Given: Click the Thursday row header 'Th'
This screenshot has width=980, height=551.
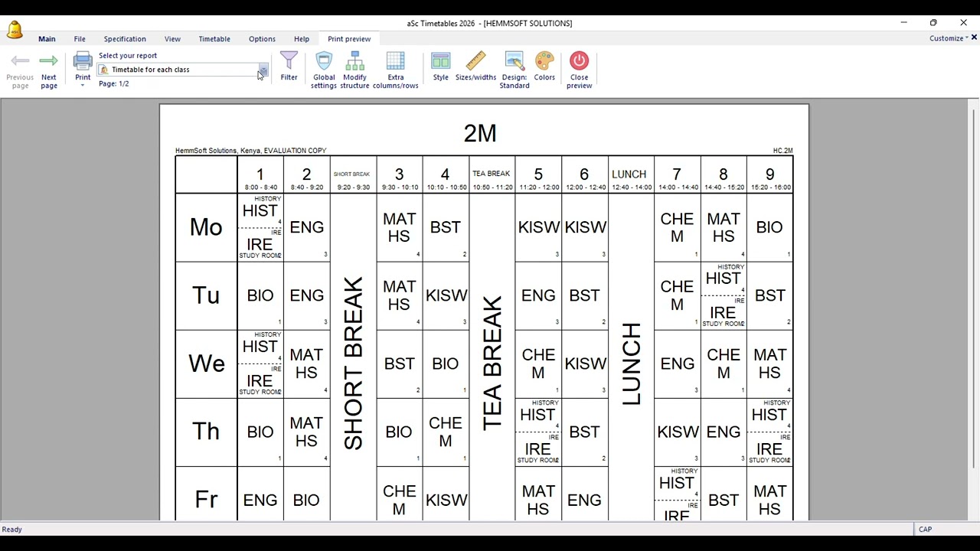Looking at the screenshot, I should pyautogui.click(x=206, y=432).
